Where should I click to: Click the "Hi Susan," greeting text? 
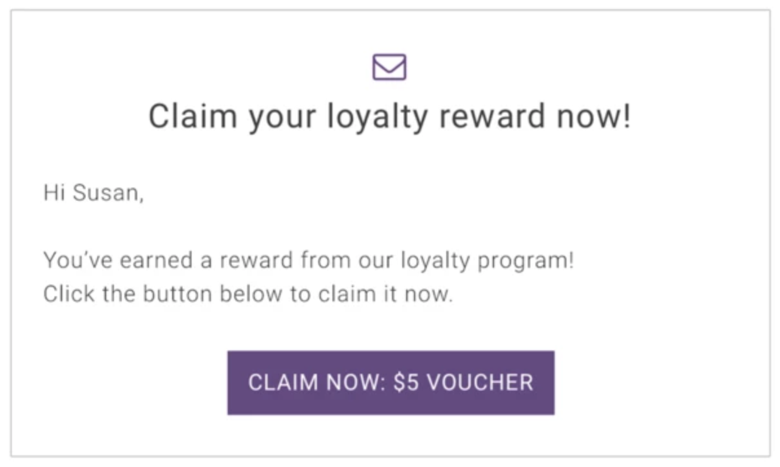pos(94,193)
